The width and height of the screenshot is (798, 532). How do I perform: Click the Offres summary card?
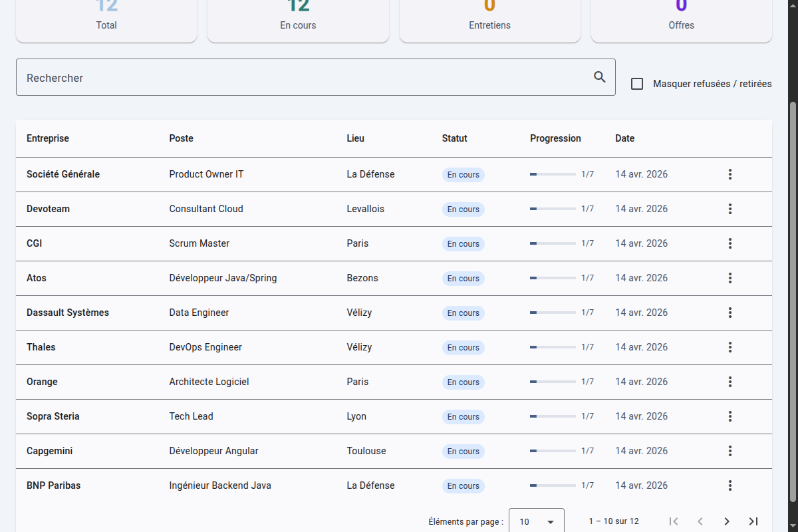click(x=681, y=20)
